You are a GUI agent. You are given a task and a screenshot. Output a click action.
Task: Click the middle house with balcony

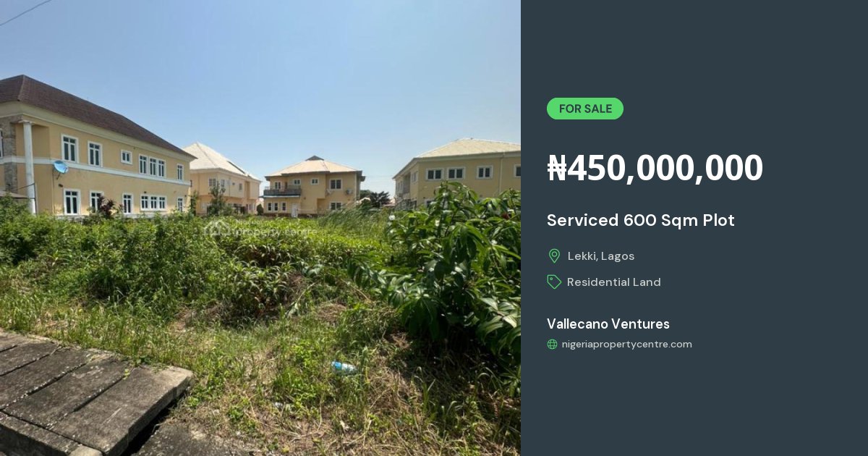pos(312,187)
